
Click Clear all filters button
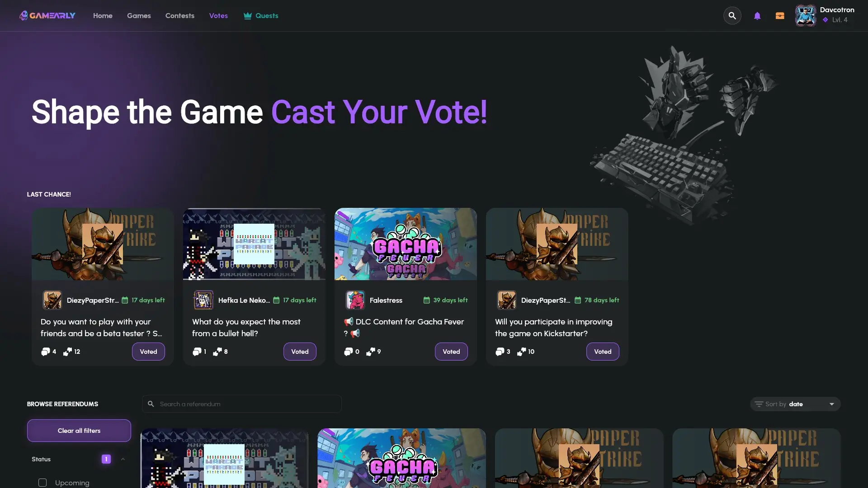[79, 431]
